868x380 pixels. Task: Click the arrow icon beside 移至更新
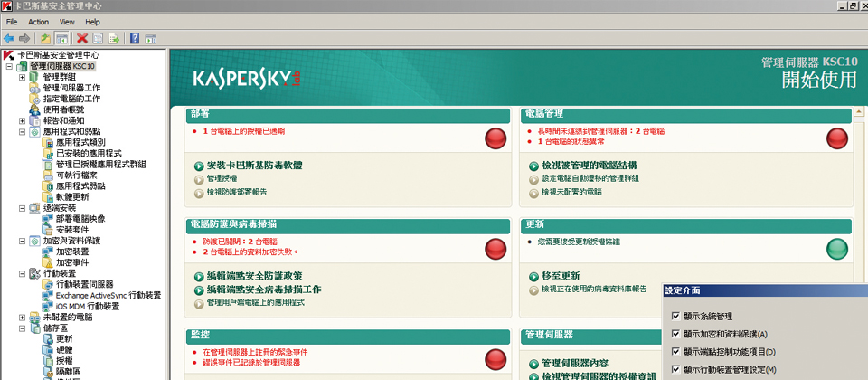pyautogui.click(x=534, y=277)
